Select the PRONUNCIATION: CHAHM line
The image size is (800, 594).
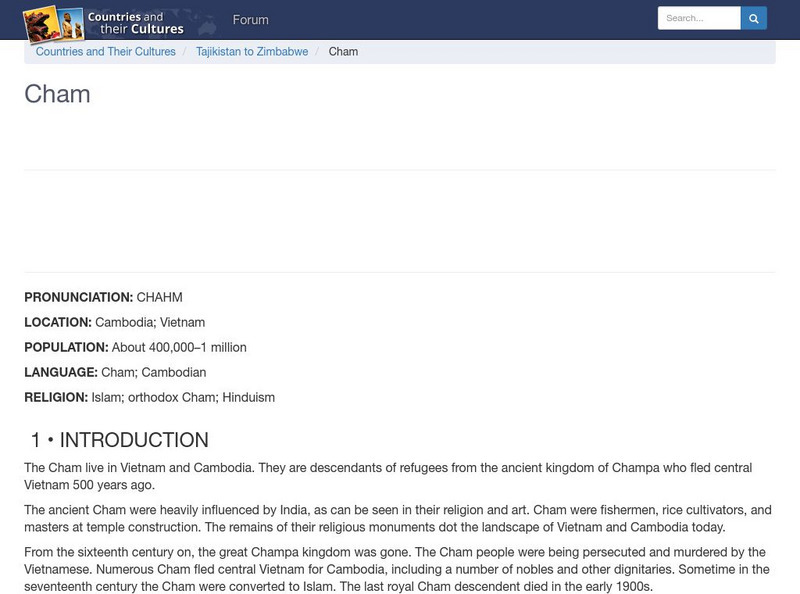click(x=104, y=297)
